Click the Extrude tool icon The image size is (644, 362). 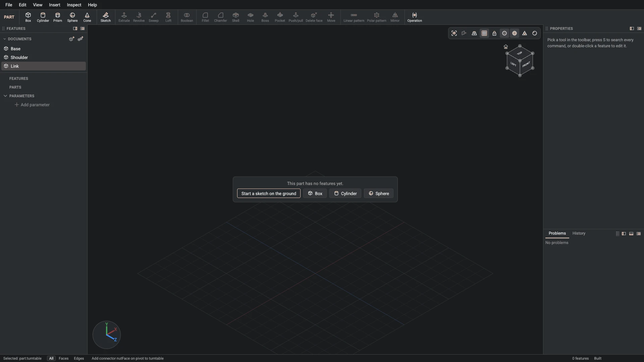[x=124, y=17]
